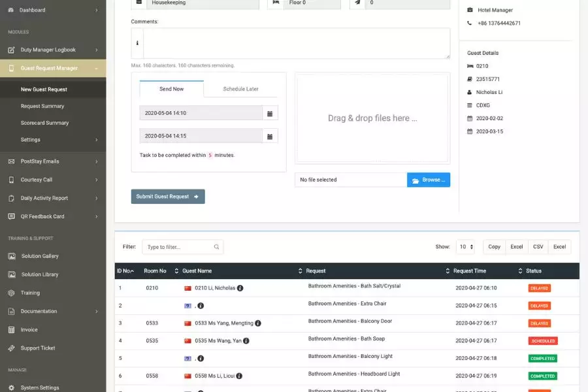The image size is (588, 392).
Task: Collapse the Guest Request Manager menu
Action: [96, 68]
